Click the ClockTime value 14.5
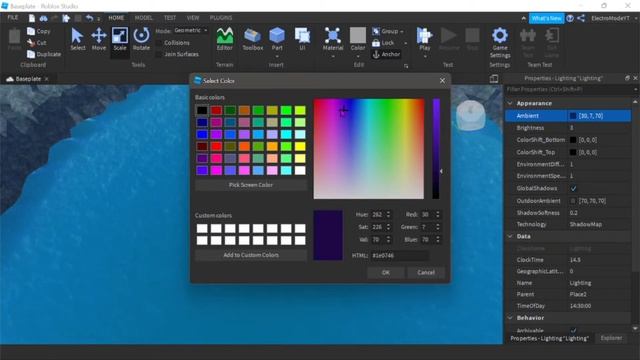 pos(575,260)
